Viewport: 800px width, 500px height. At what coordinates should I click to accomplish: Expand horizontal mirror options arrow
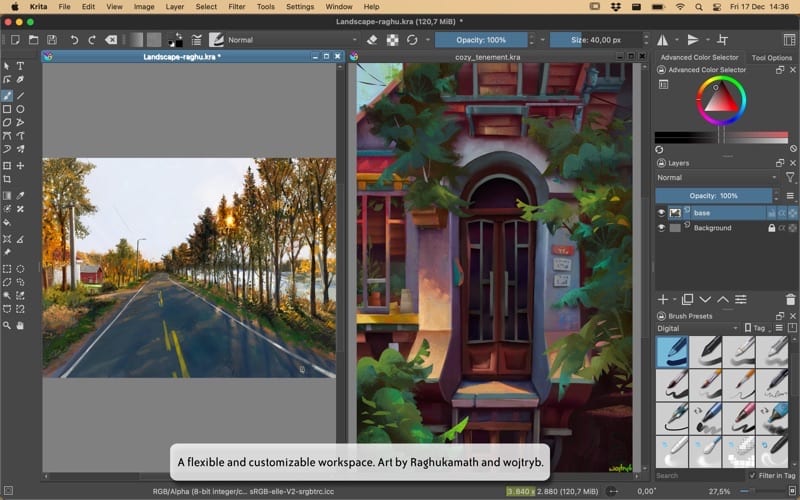click(677, 40)
